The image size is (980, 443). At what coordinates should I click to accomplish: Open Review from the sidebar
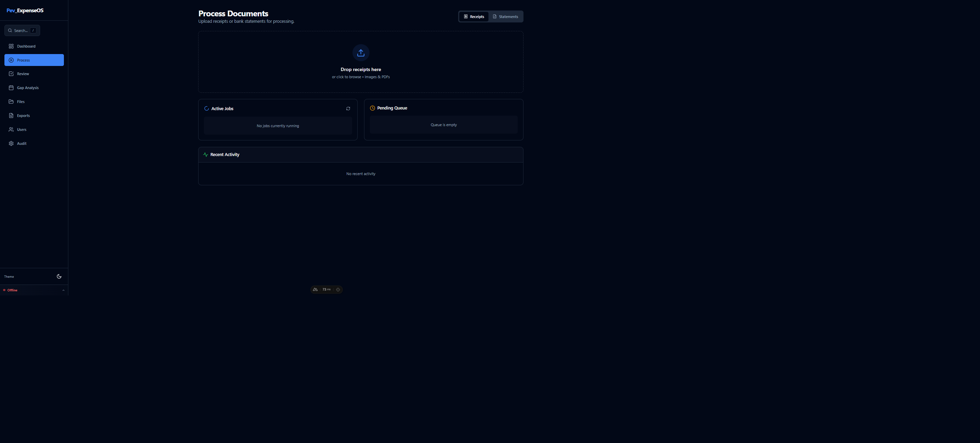pyautogui.click(x=23, y=74)
